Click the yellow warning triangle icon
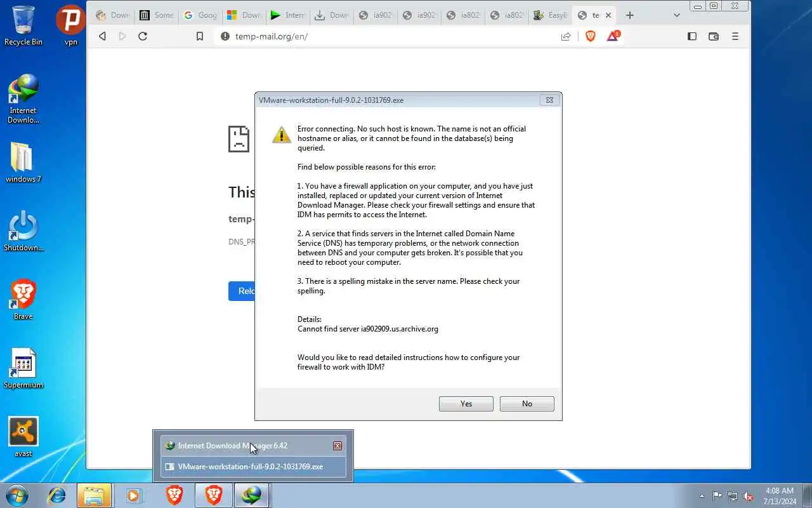 [282, 134]
